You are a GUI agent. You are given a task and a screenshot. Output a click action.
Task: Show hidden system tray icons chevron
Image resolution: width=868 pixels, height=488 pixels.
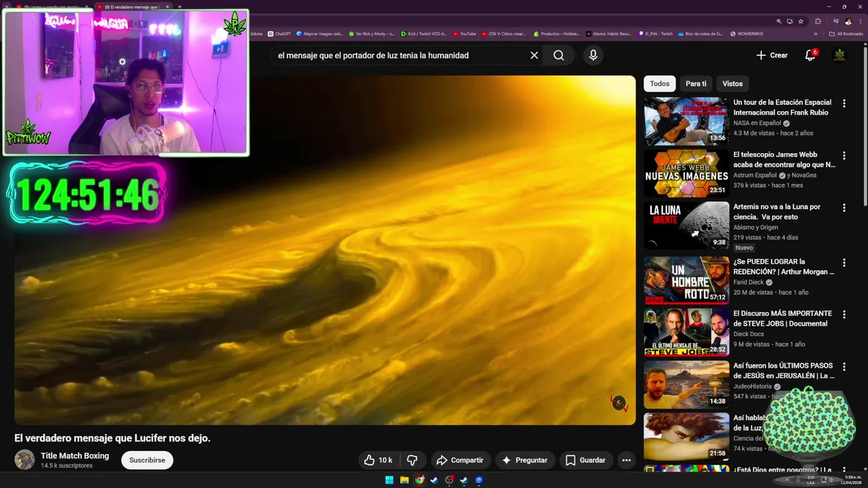(787, 480)
